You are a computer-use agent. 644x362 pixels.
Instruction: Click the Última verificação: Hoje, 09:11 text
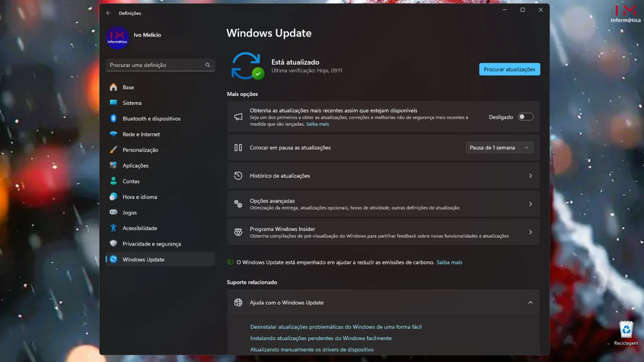(x=307, y=71)
